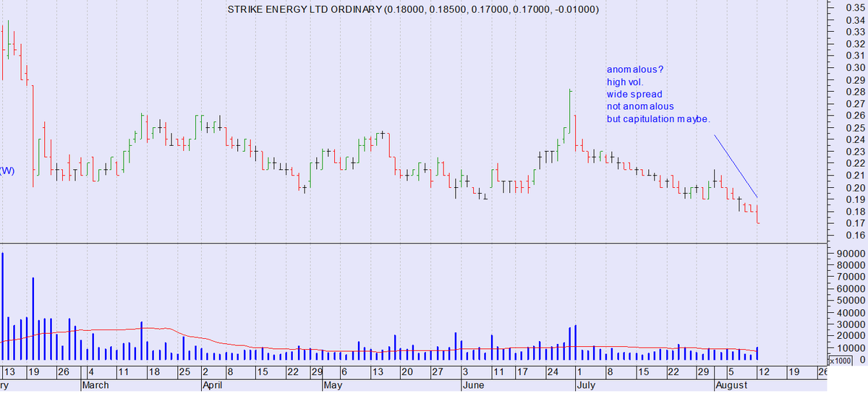Screen dimensions: 868x401
Task: Click the 0.35 price axis label
Action: point(854,8)
